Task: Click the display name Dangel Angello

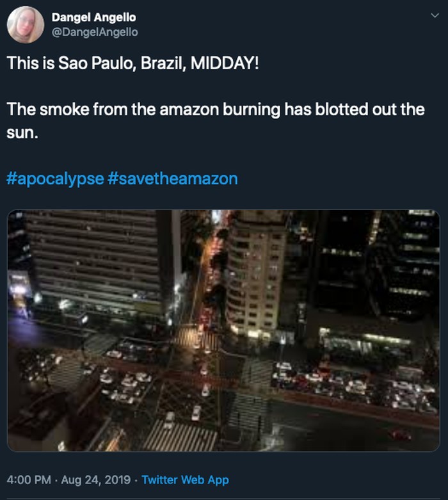Action: tap(93, 17)
